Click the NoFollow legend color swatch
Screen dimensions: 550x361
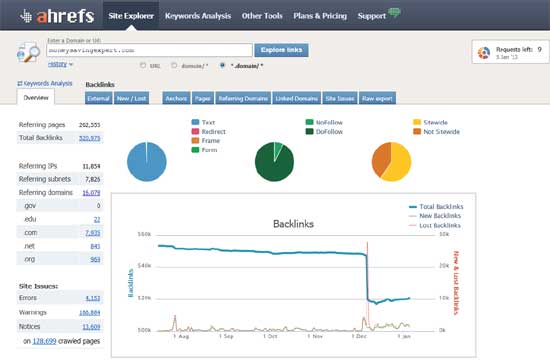309,122
